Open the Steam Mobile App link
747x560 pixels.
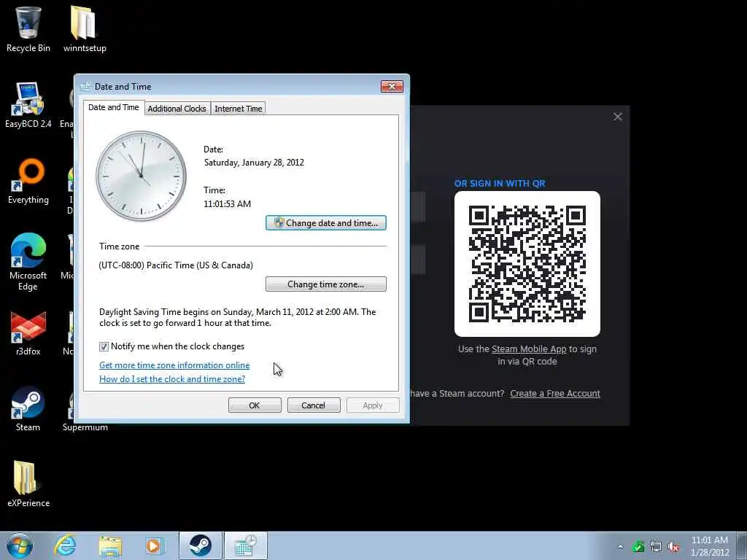pyautogui.click(x=529, y=349)
